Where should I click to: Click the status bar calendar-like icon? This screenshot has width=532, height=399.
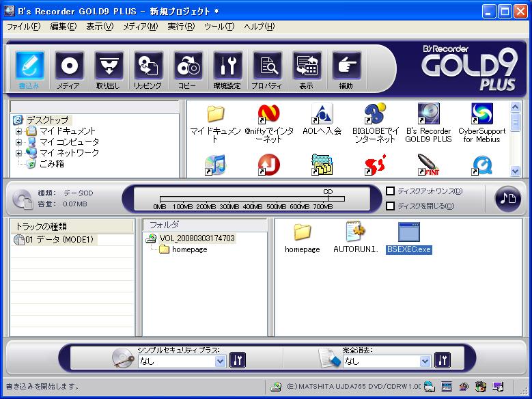coord(447,387)
